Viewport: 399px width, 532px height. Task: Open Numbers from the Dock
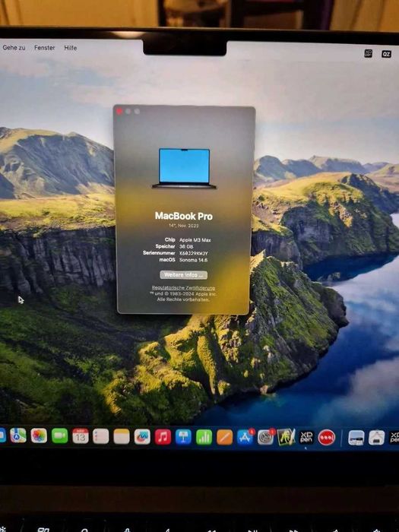[x=204, y=437]
